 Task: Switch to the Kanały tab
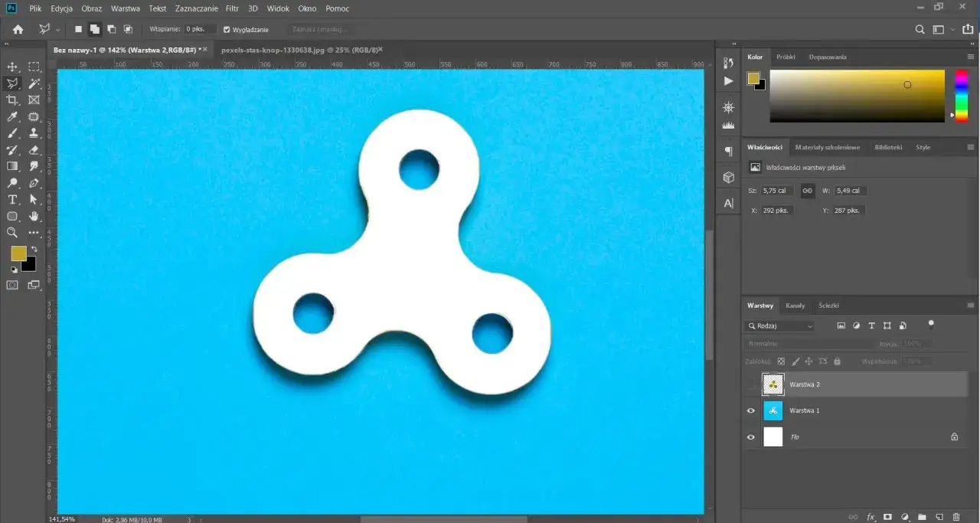point(795,306)
